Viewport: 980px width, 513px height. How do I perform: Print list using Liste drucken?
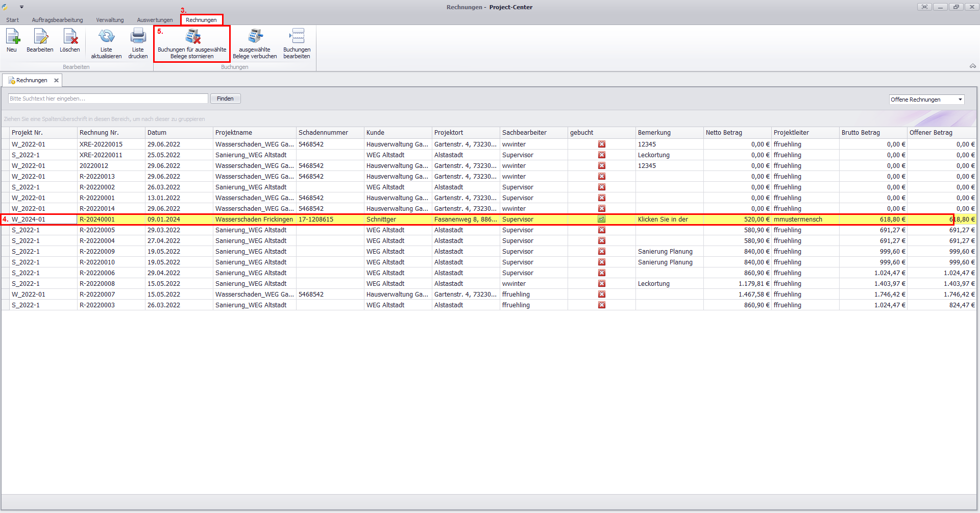[x=138, y=37]
